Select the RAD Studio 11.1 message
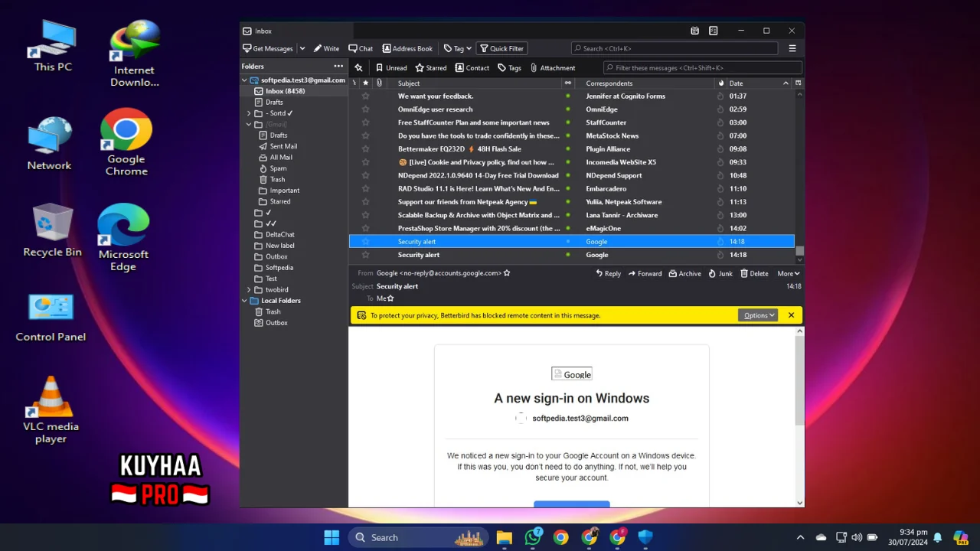 click(x=571, y=188)
